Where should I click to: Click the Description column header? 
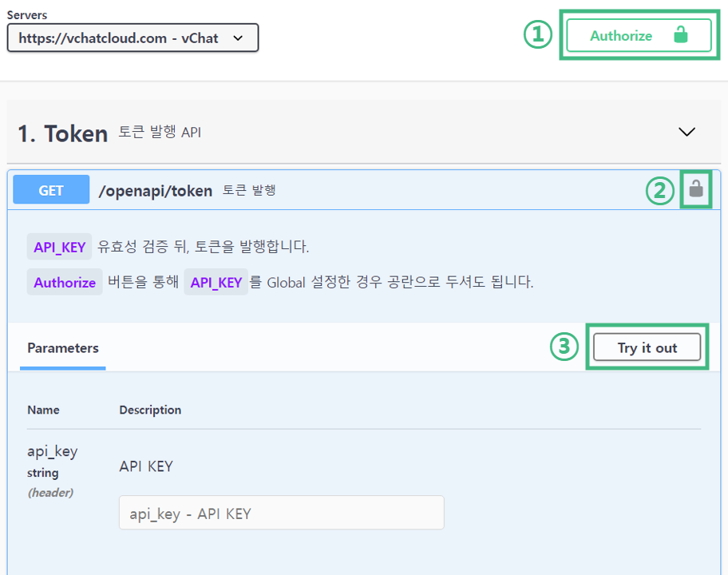(x=150, y=410)
